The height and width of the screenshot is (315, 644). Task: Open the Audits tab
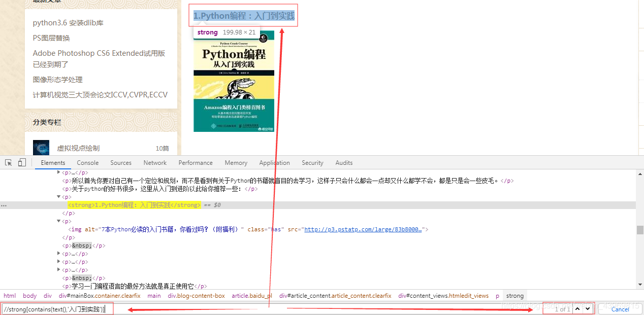(x=344, y=163)
